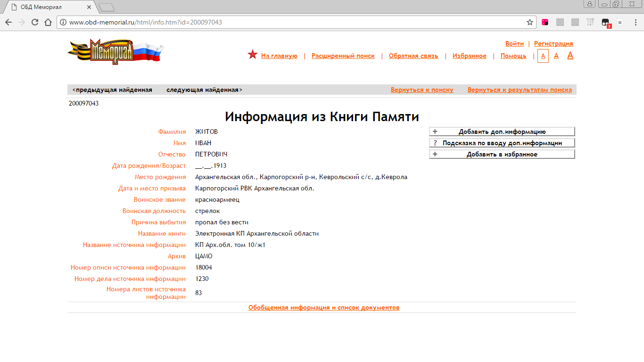This screenshot has height=362, width=644.
Task: Click Вернуться к результатам поиска
Action: click(x=520, y=90)
